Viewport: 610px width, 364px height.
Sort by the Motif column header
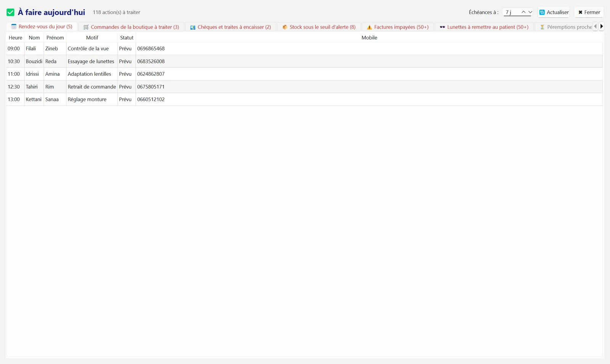[92, 38]
